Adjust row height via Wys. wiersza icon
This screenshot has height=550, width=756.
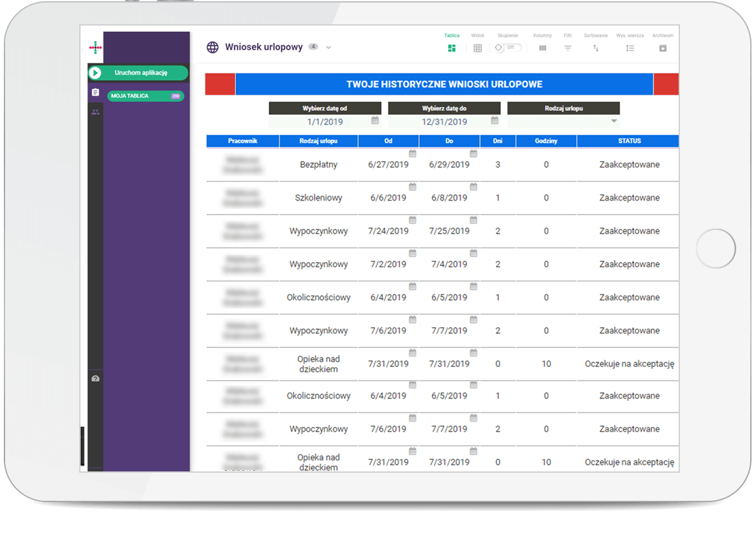(629, 48)
